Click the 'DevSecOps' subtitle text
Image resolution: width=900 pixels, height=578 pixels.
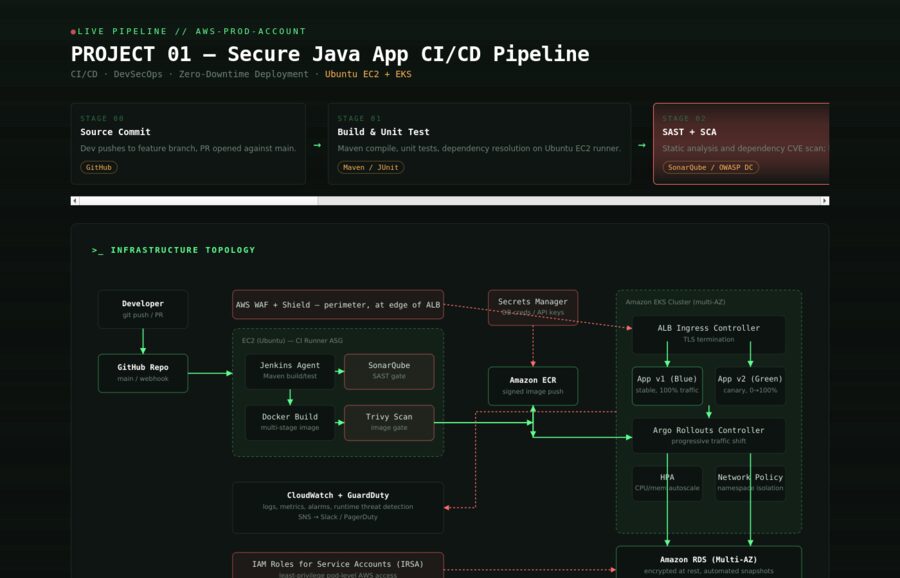pyautogui.click(x=138, y=74)
